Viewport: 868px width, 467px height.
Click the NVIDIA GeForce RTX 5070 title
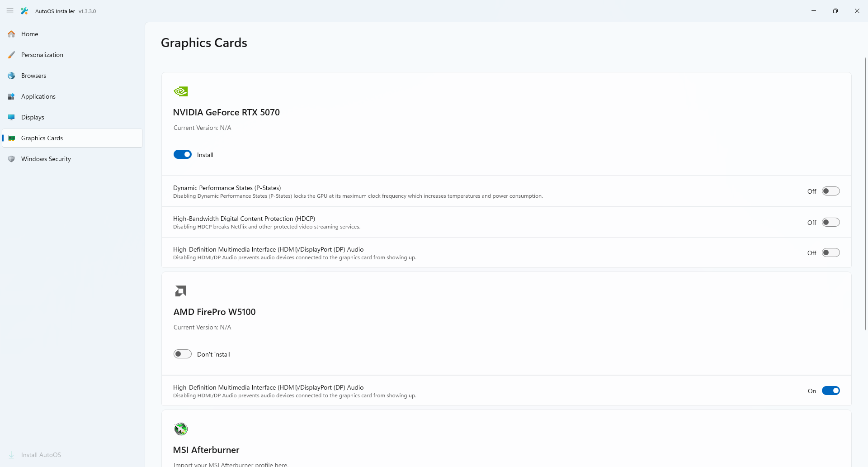click(x=226, y=112)
